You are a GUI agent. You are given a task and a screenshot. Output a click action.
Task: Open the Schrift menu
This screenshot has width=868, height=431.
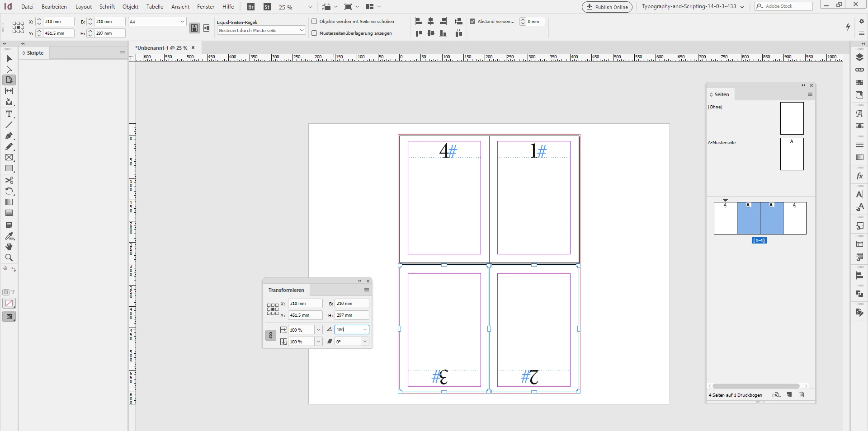(x=107, y=7)
